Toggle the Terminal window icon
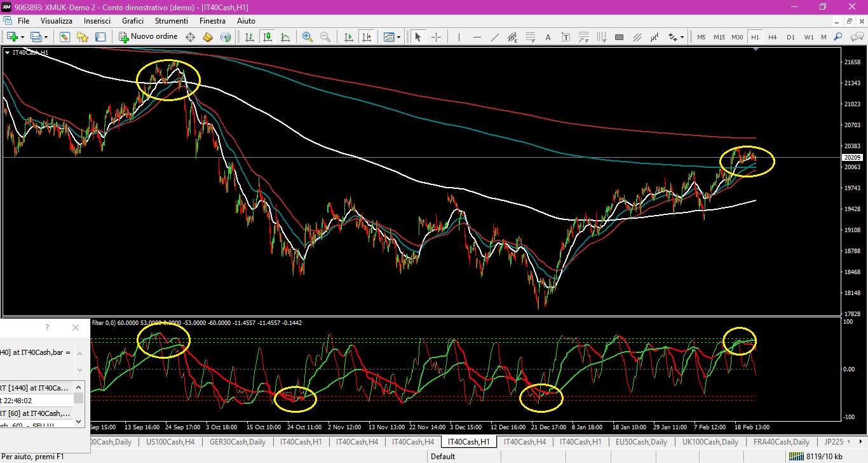The width and height of the screenshot is (868, 463). pos(100,37)
